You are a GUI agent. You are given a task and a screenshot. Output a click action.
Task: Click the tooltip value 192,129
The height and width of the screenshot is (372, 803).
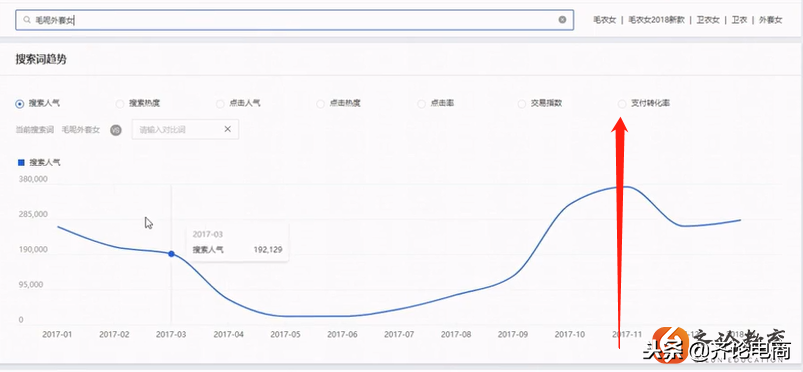click(268, 250)
